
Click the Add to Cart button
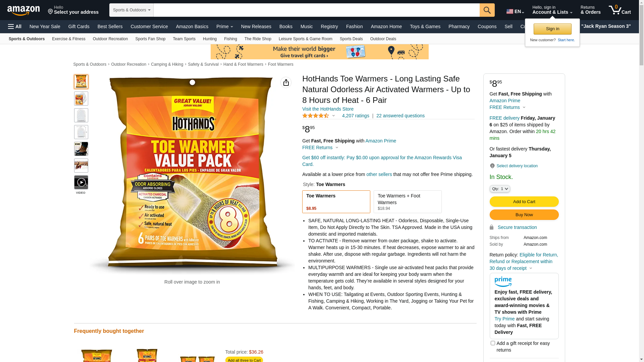pyautogui.click(x=524, y=202)
